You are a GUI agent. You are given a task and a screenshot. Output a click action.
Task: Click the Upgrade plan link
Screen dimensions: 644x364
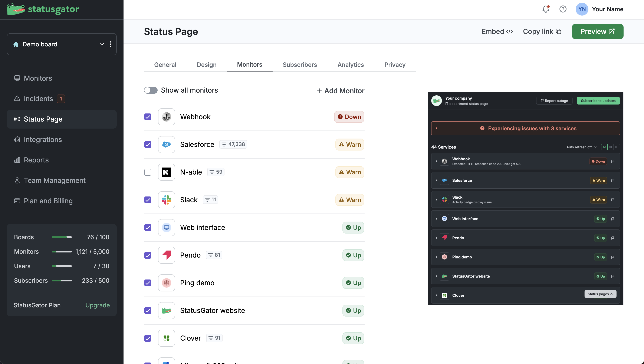[97, 305]
